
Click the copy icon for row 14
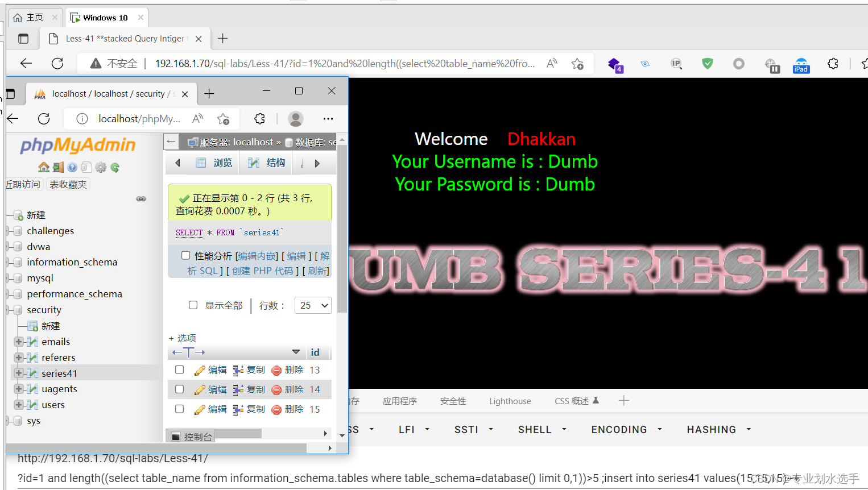[x=238, y=390]
